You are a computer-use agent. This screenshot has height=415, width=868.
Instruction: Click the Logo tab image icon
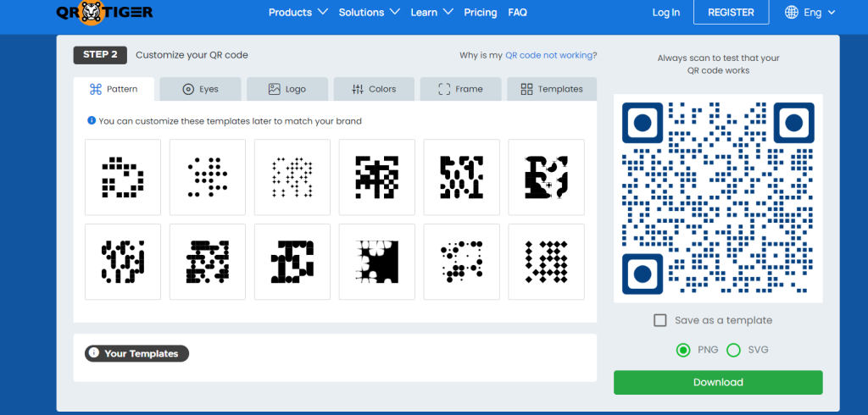coord(275,89)
